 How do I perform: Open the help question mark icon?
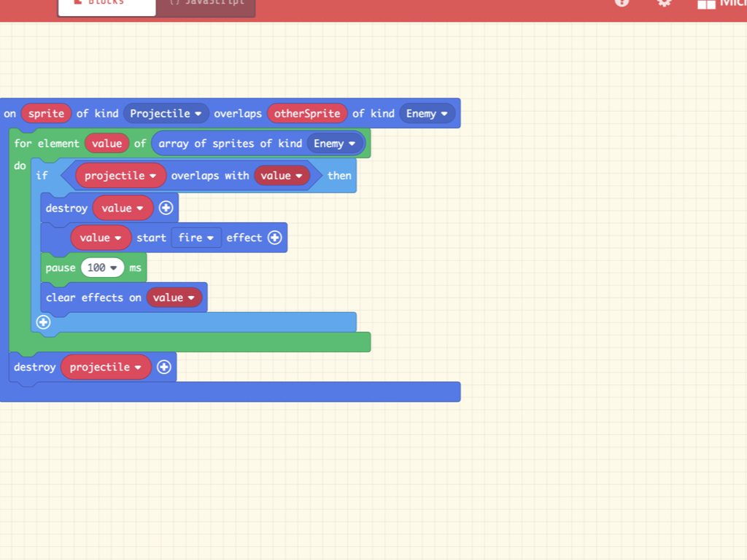(622, 2)
